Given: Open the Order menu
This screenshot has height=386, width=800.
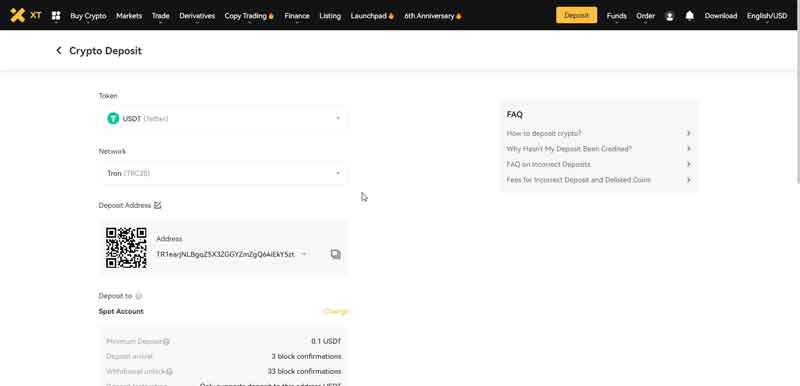Looking at the screenshot, I should click(645, 16).
